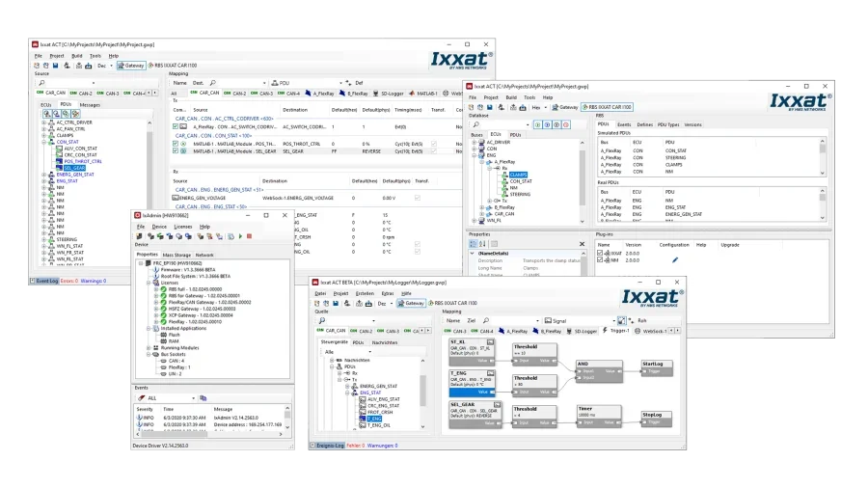Switch to the Buses tab in Database panel
This screenshot has width=868, height=488.
(x=477, y=135)
